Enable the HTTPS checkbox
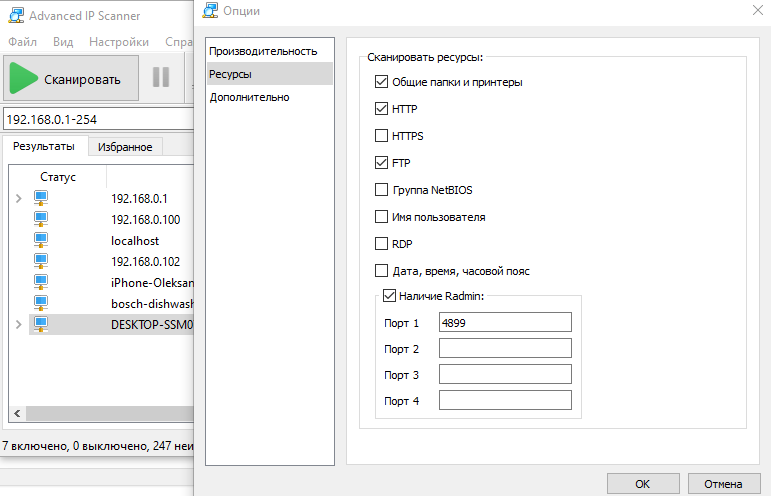This screenshot has height=496, width=771. (x=381, y=136)
